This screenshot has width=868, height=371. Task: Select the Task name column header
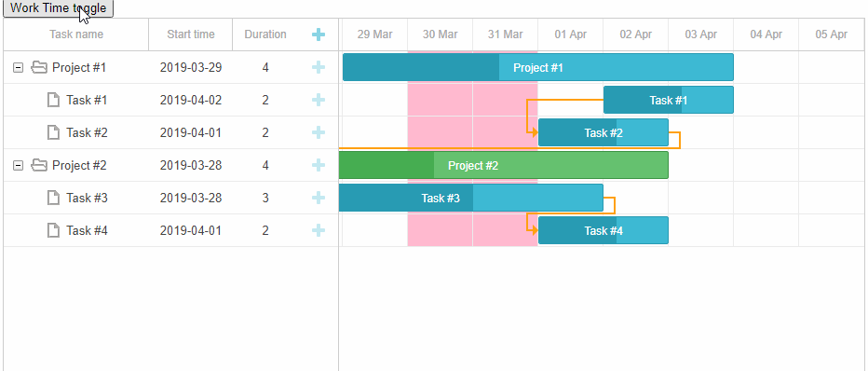point(76,34)
